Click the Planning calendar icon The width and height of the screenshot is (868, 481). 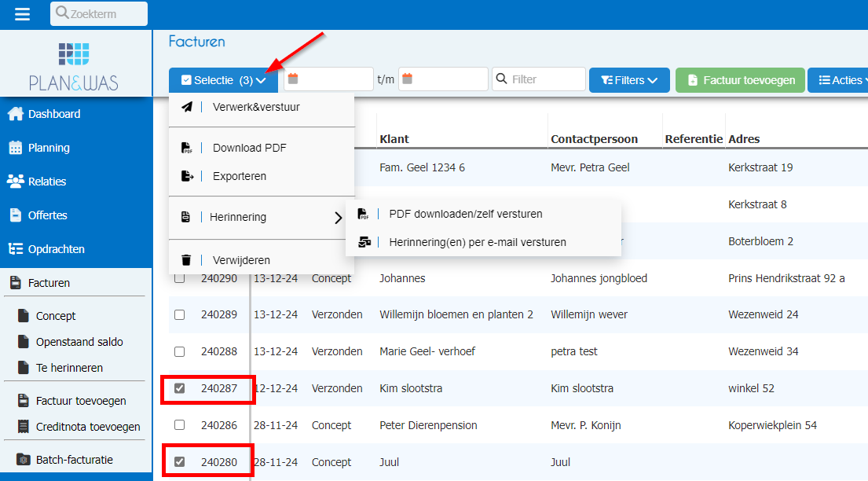pos(16,148)
